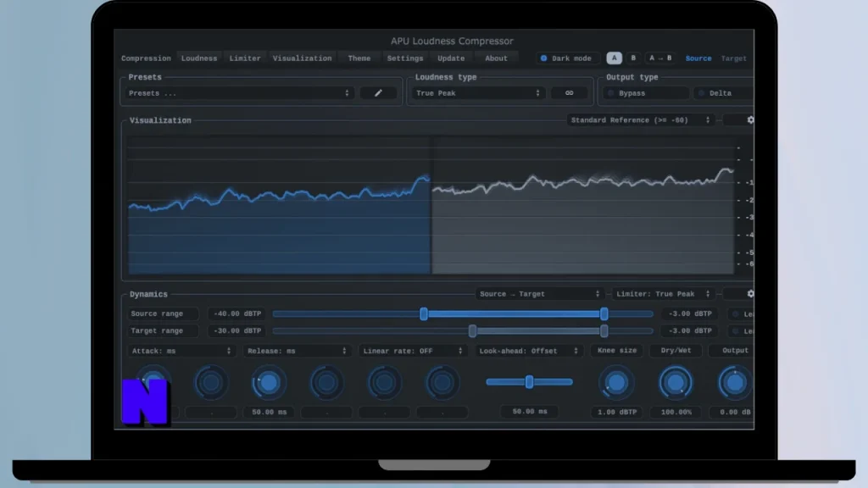Switch to Loudness tab

pos(198,58)
